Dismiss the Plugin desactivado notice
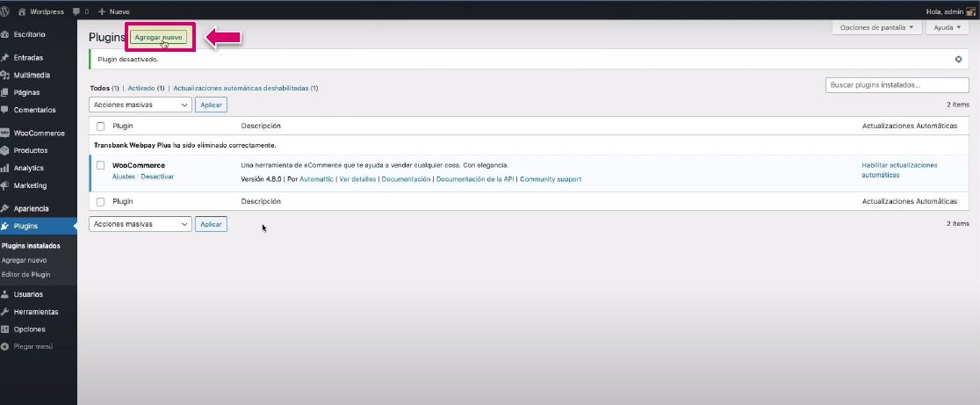The image size is (980, 405). [958, 60]
